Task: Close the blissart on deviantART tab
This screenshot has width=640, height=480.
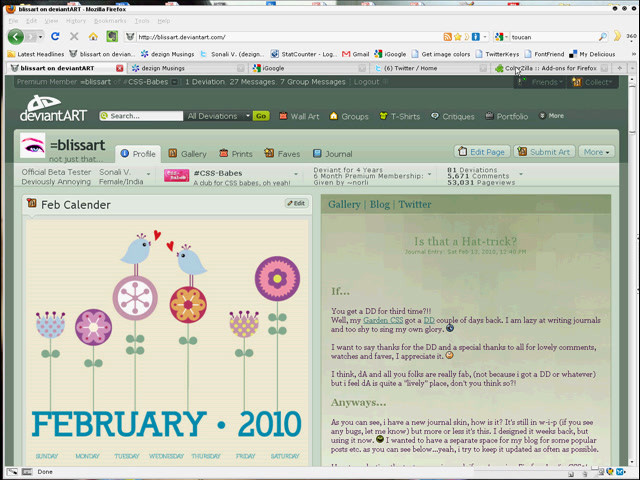Action: tap(120, 68)
